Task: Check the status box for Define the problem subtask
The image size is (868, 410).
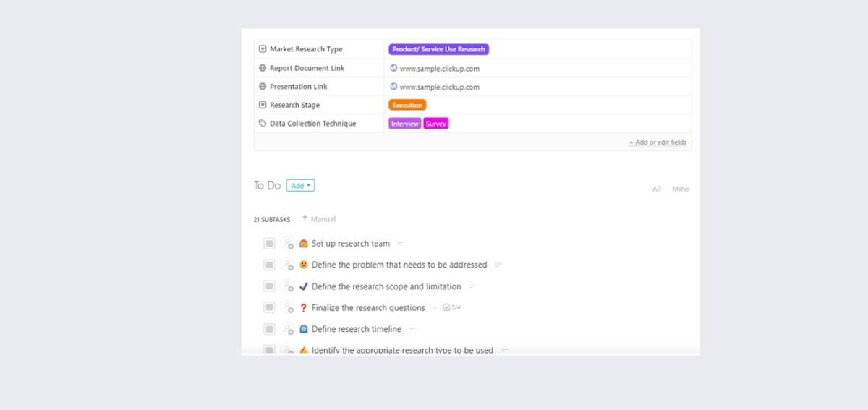Action: (269, 265)
